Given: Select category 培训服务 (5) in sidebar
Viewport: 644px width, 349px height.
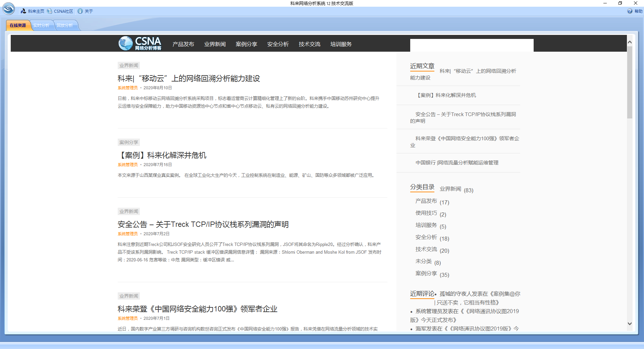Looking at the screenshot, I should pyautogui.click(x=426, y=225).
